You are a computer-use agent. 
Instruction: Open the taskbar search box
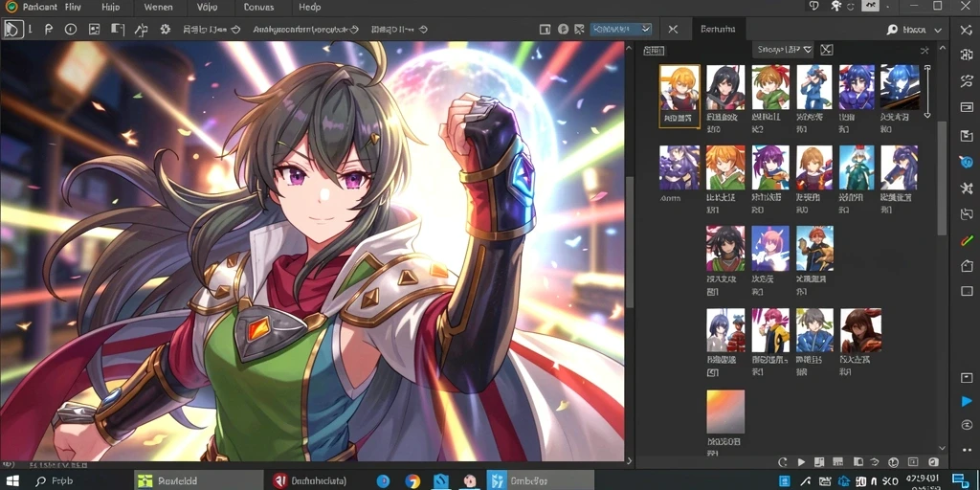click(x=55, y=480)
